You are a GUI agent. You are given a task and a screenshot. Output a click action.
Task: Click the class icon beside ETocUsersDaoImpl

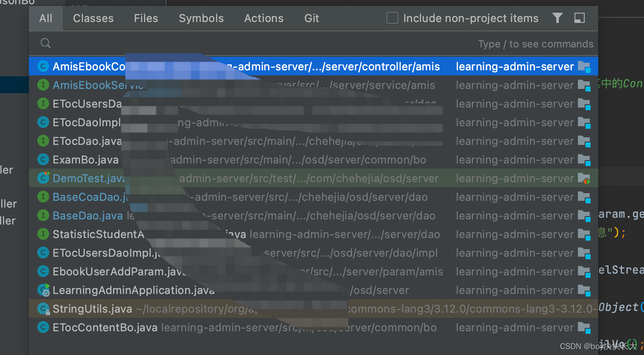coord(43,253)
